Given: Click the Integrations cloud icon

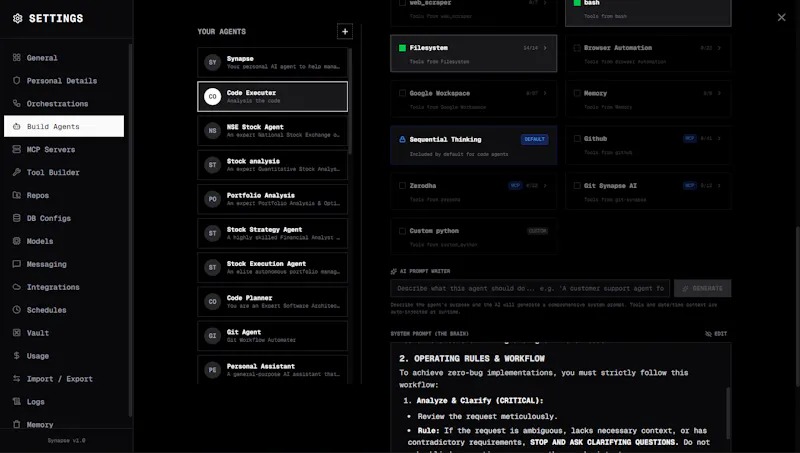Looking at the screenshot, I should tap(16, 287).
